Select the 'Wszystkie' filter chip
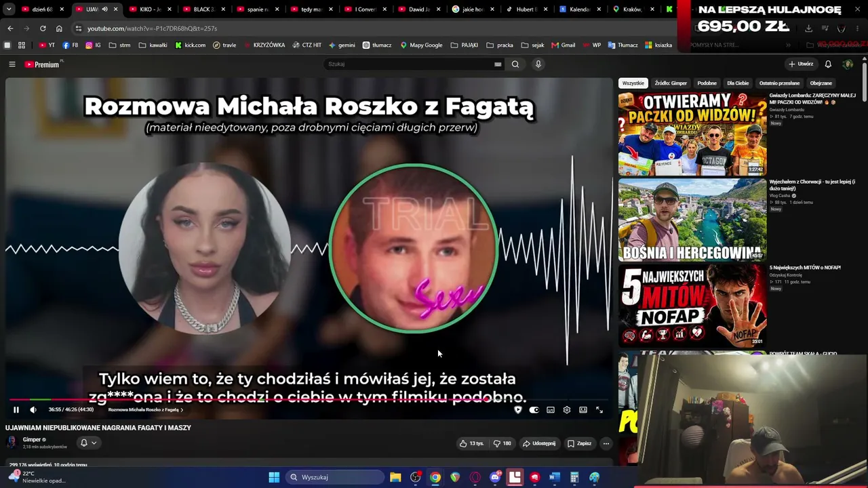Screen dimensions: 868x488 633,83
